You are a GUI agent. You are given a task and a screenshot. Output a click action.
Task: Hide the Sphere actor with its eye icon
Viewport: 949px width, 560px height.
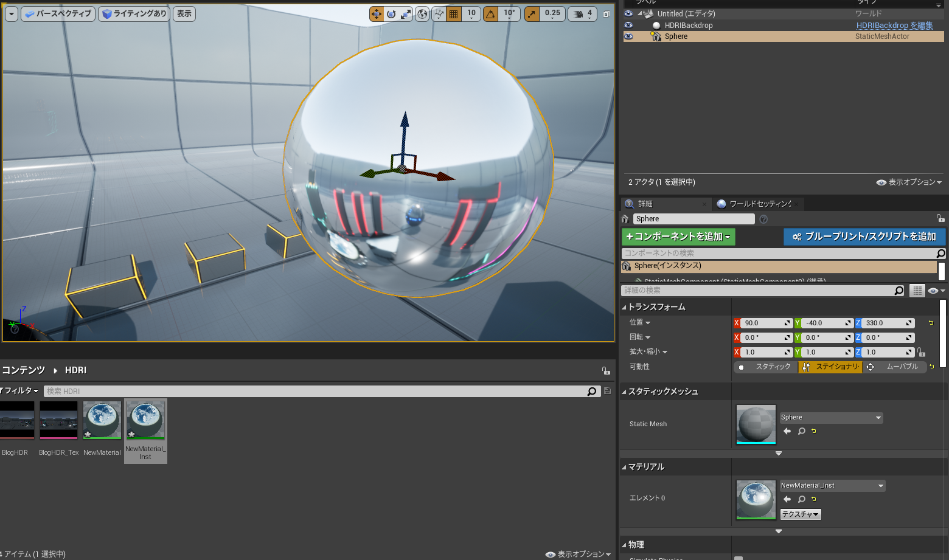coord(628,36)
